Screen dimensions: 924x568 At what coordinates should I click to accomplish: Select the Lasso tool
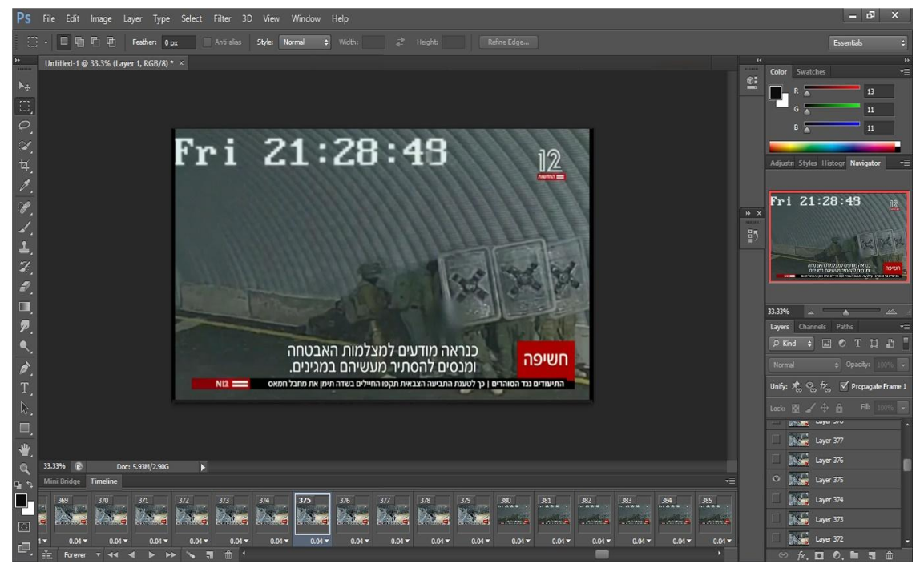point(24,126)
